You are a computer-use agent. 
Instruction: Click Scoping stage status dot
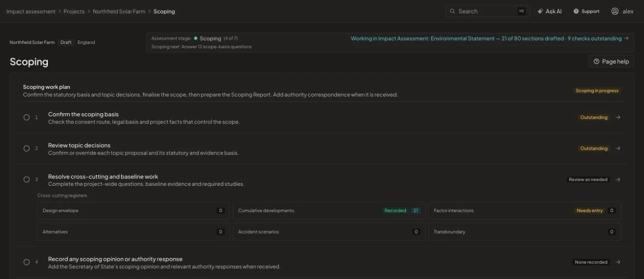click(x=196, y=38)
